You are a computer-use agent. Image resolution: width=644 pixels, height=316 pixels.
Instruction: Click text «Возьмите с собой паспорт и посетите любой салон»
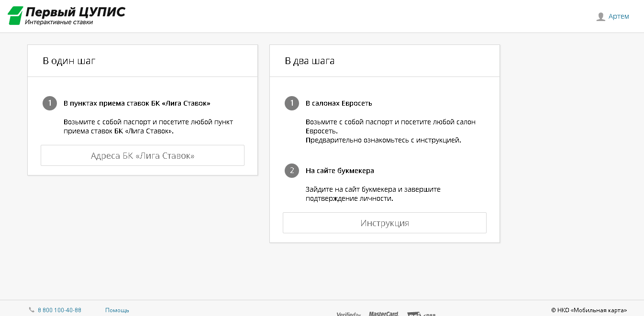click(x=391, y=122)
